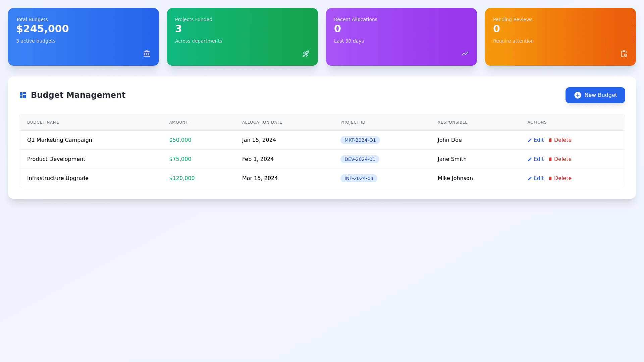644x362 pixels.
Task: Click the bank icon on Total Budgets card
Action: pyautogui.click(x=147, y=54)
